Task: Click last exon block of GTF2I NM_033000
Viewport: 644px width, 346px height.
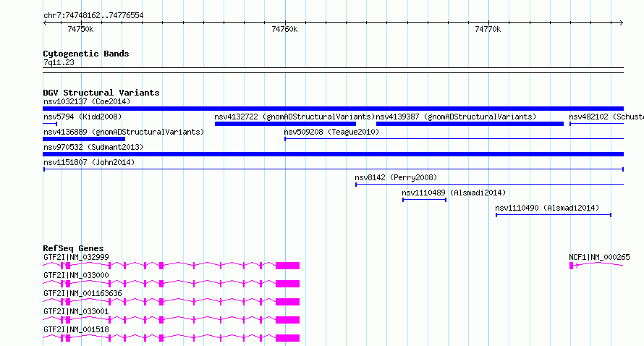Action: tap(287, 284)
